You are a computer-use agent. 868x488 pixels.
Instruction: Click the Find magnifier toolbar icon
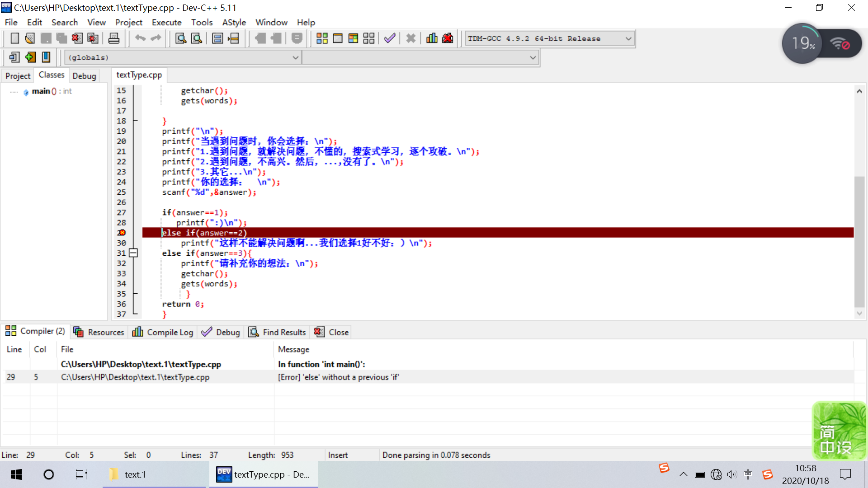pyautogui.click(x=181, y=38)
